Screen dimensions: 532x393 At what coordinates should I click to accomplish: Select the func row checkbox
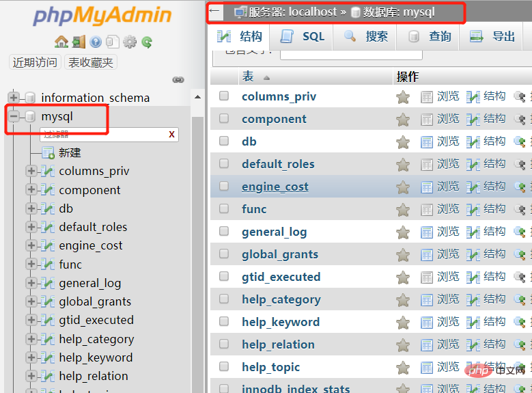pos(224,208)
